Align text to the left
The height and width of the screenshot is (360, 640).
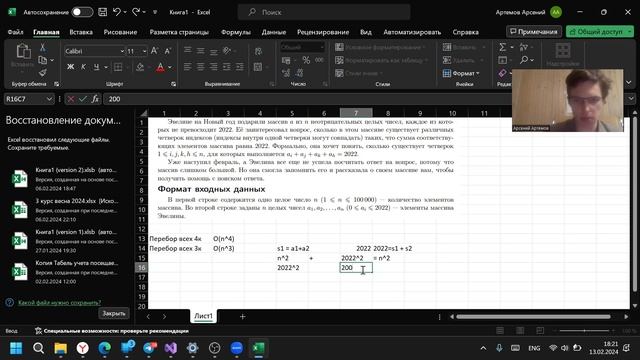pos(187,67)
